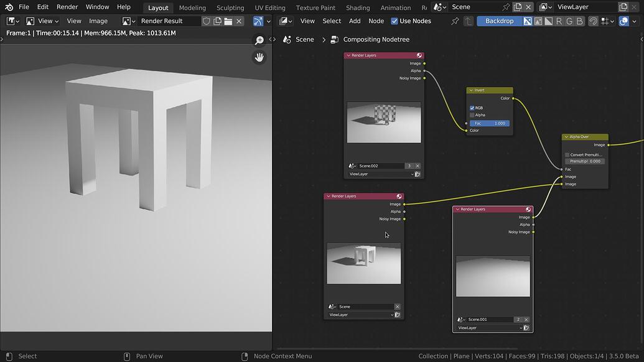644x362 pixels.
Task: Click the Blender logo icon
Action: click(9, 7)
